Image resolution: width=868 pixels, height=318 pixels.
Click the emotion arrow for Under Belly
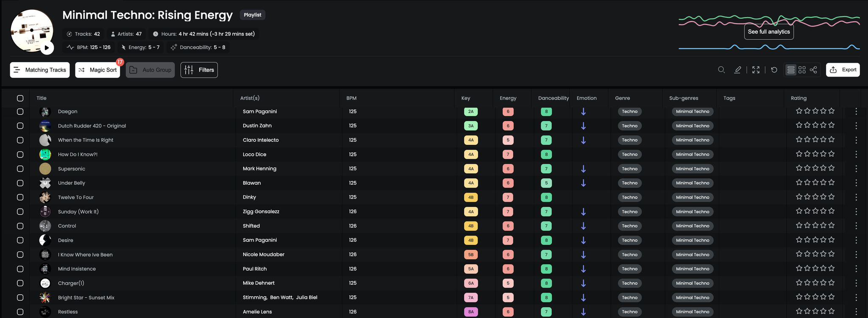point(583,183)
